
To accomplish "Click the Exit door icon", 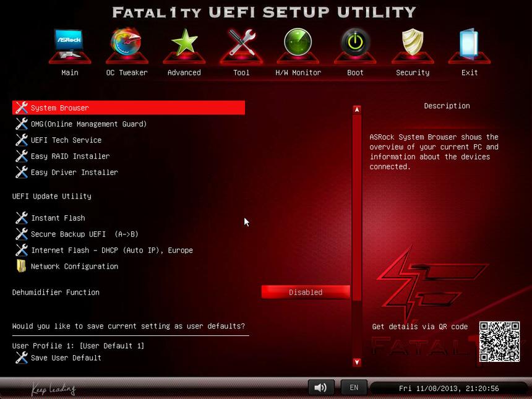I will point(469,45).
